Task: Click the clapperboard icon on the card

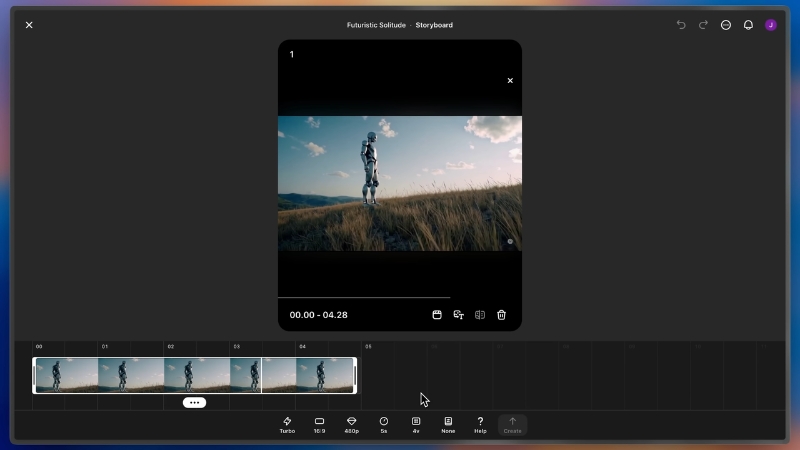Action: point(437,315)
